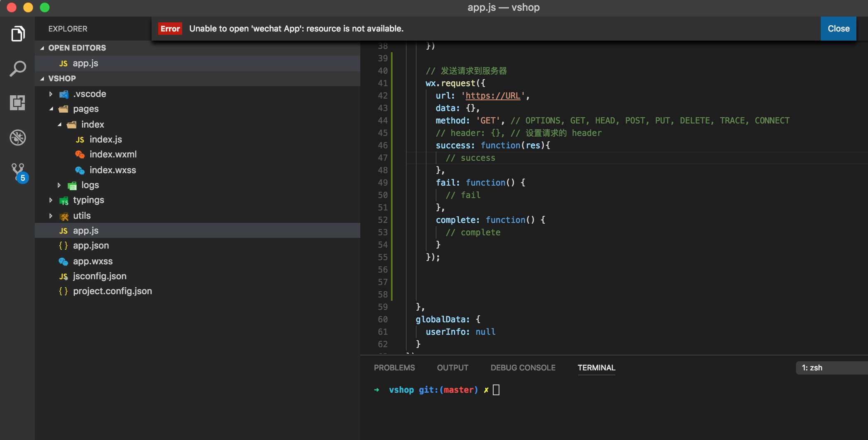Viewport: 868px width, 440px height.
Task: Click the braces icon beside project.config.json
Action: click(x=63, y=291)
